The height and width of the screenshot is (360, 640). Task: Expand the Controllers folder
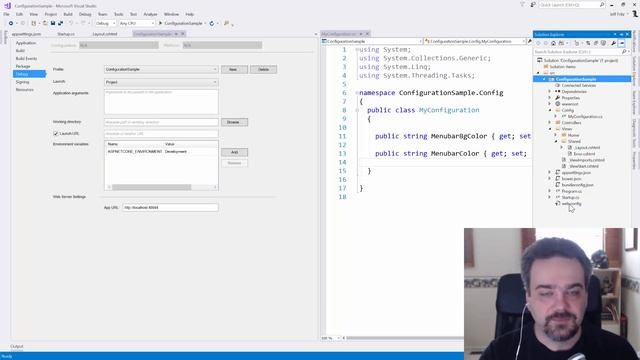tap(550, 122)
